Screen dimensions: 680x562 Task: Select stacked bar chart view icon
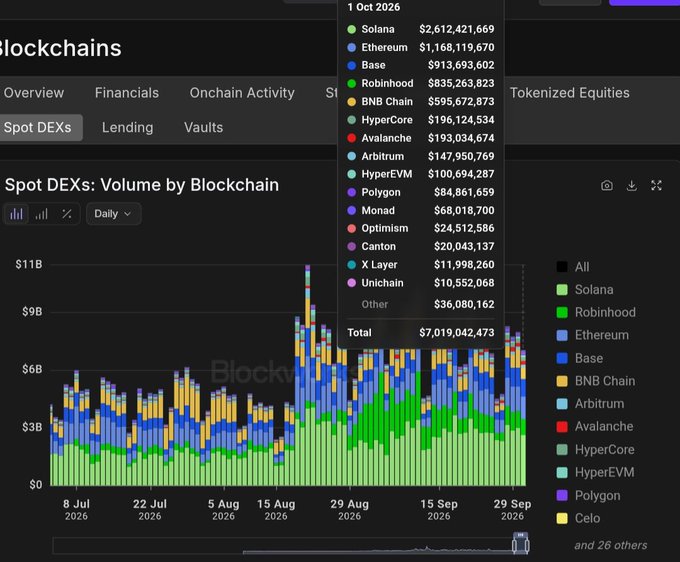coord(16,214)
